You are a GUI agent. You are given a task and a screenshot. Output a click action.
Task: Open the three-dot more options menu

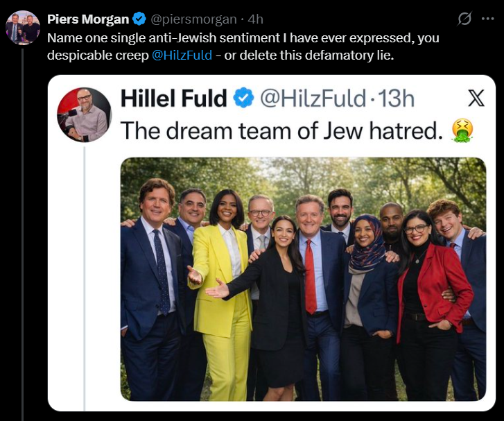pos(487,19)
